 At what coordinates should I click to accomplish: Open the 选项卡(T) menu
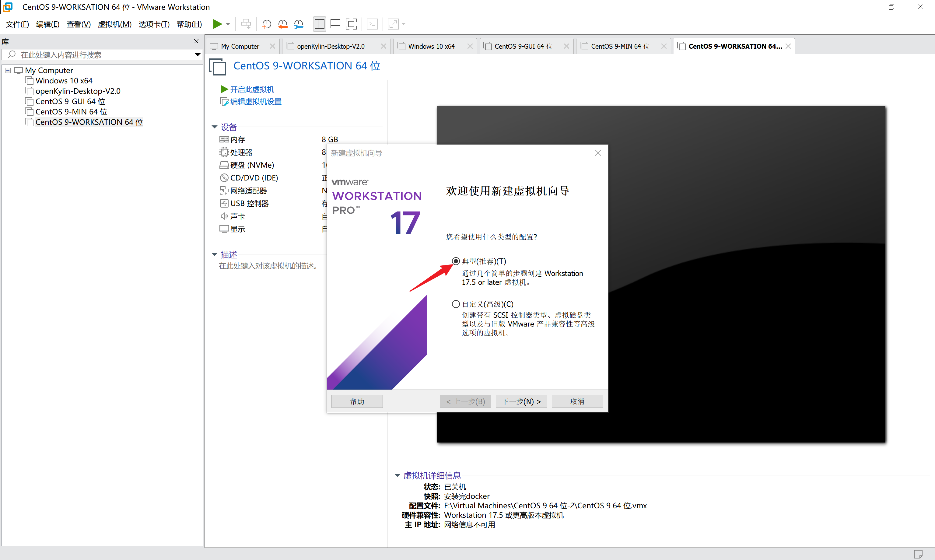[154, 24]
